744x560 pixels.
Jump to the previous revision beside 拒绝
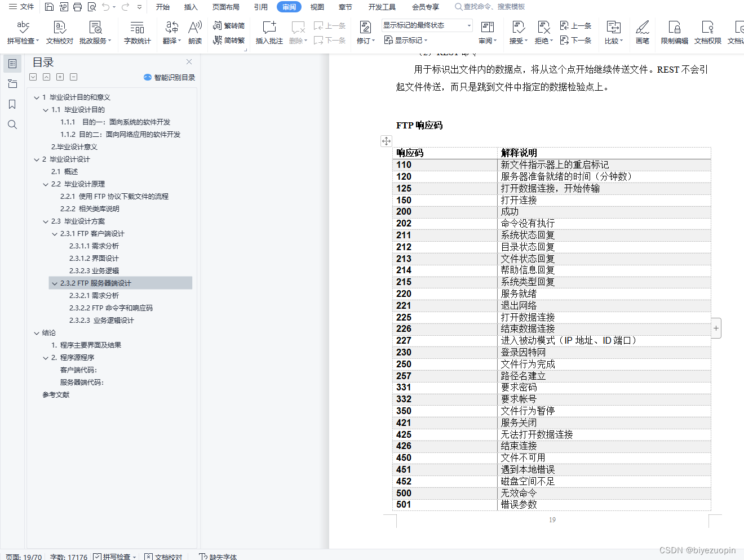point(575,25)
